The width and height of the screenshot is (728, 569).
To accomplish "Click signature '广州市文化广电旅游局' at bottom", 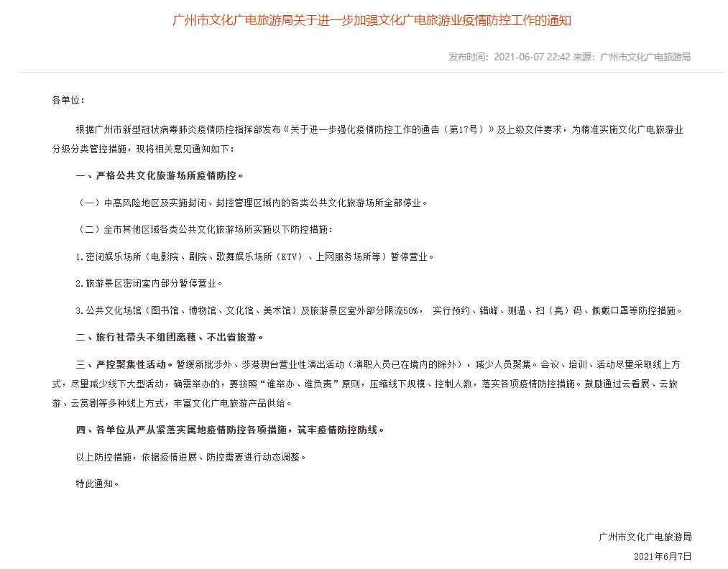I will [x=645, y=537].
